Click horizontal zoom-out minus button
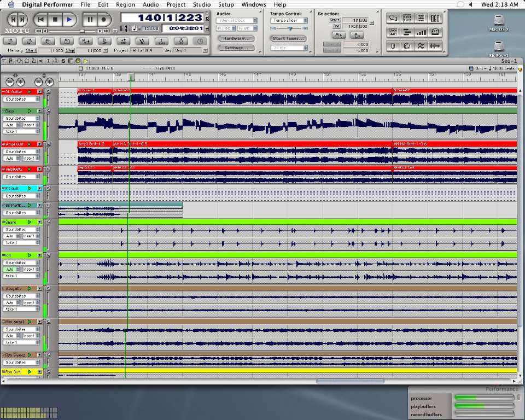This screenshot has height=420, width=525. pyautogui.click(x=10, y=81)
